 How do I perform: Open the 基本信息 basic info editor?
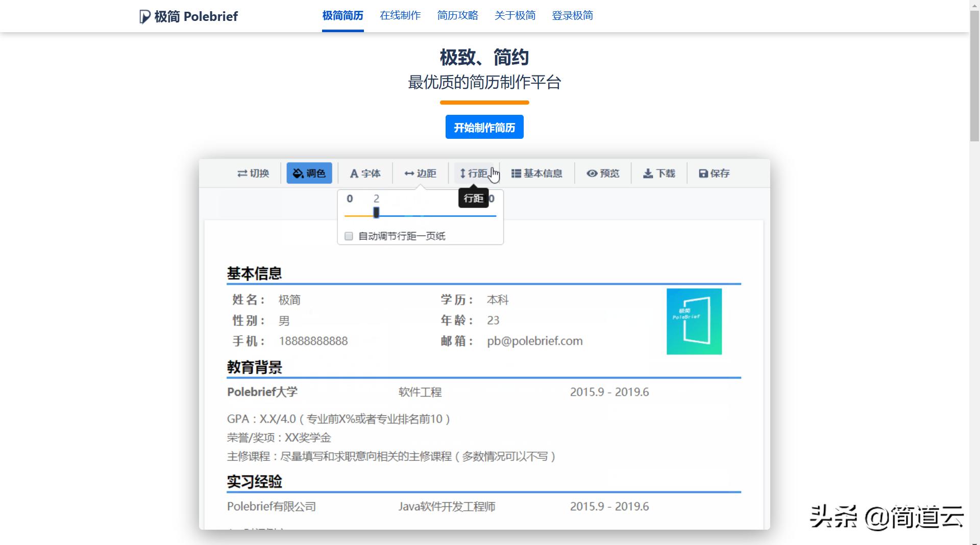point(537,174)
